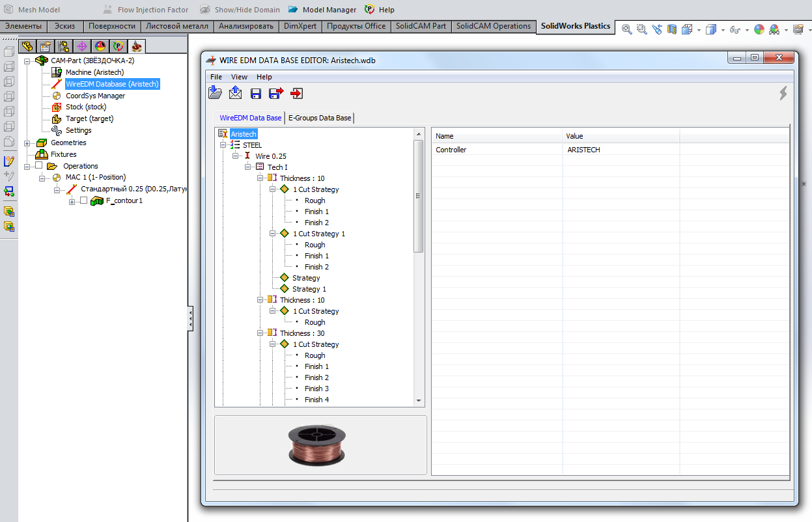Click the Edit Appearance color ball icon
812x522 pixels.
tap(759, 29)
